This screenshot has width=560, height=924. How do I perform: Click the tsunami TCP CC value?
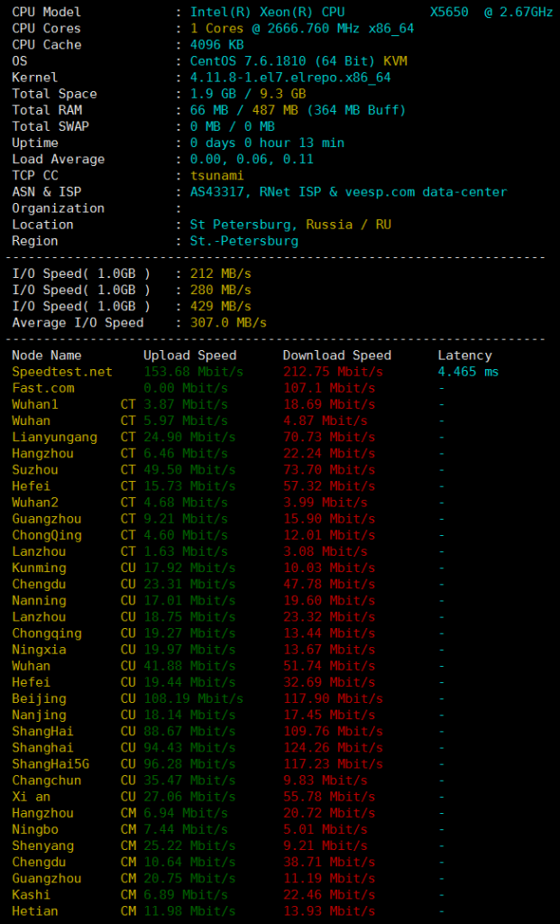click(x=216, y=176)
